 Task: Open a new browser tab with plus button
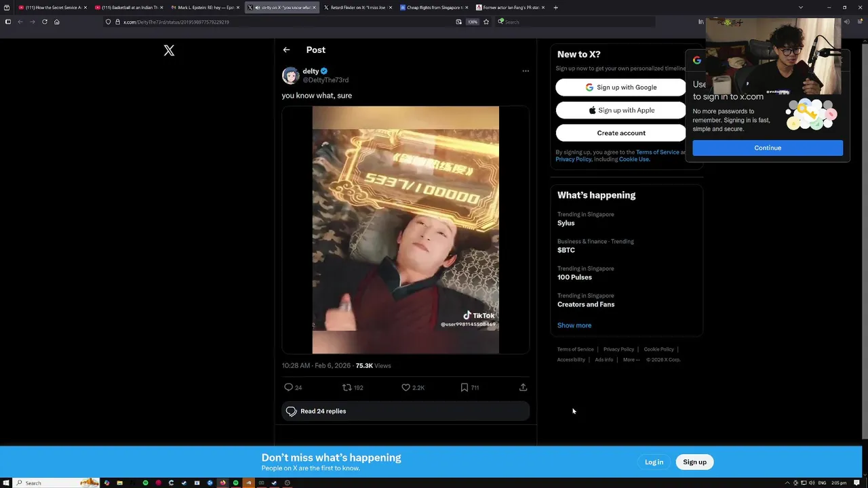tap(555, 7)
